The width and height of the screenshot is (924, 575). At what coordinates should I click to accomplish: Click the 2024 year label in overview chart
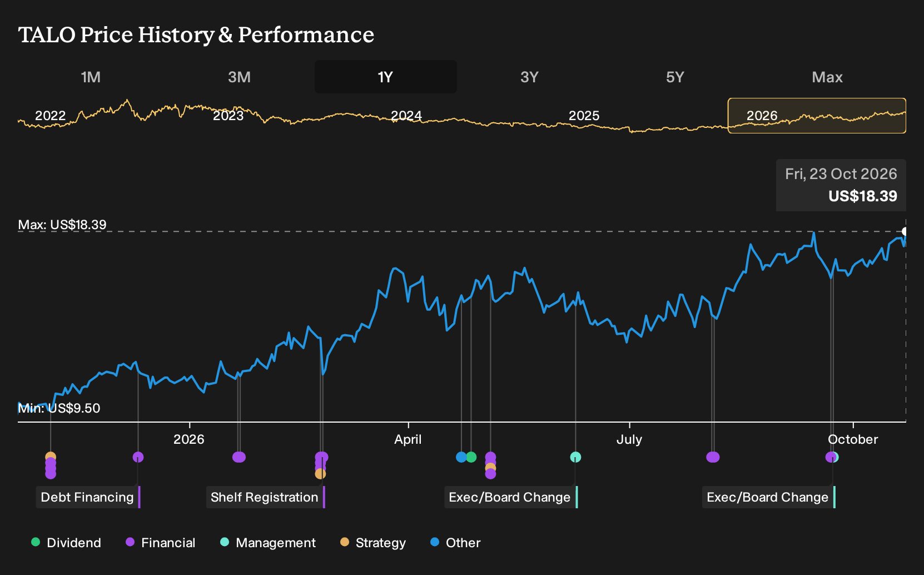click(x=406, y=116)
